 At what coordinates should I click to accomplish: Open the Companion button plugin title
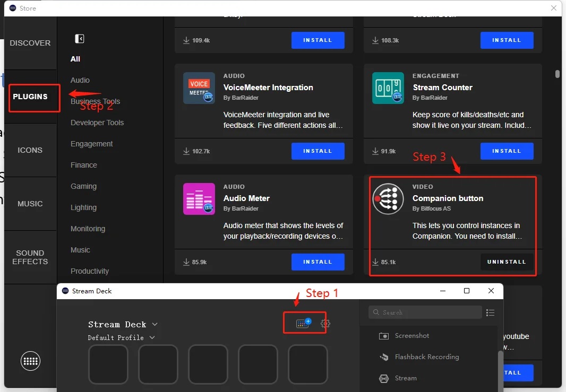(448, 198)
